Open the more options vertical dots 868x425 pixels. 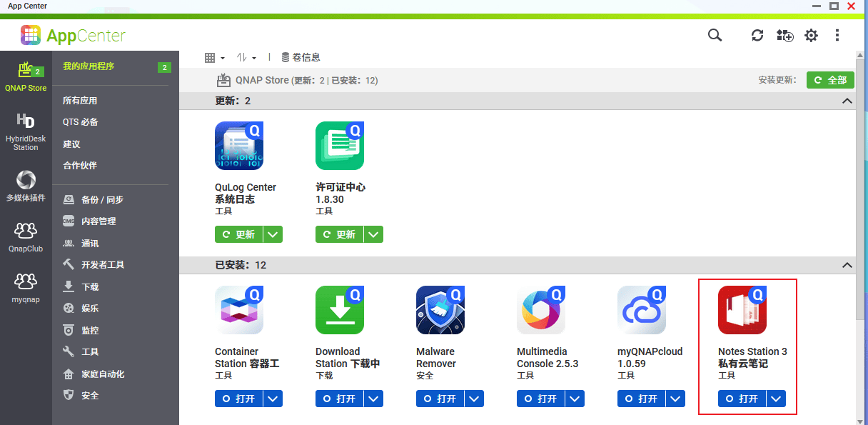[x=837, y=35]
